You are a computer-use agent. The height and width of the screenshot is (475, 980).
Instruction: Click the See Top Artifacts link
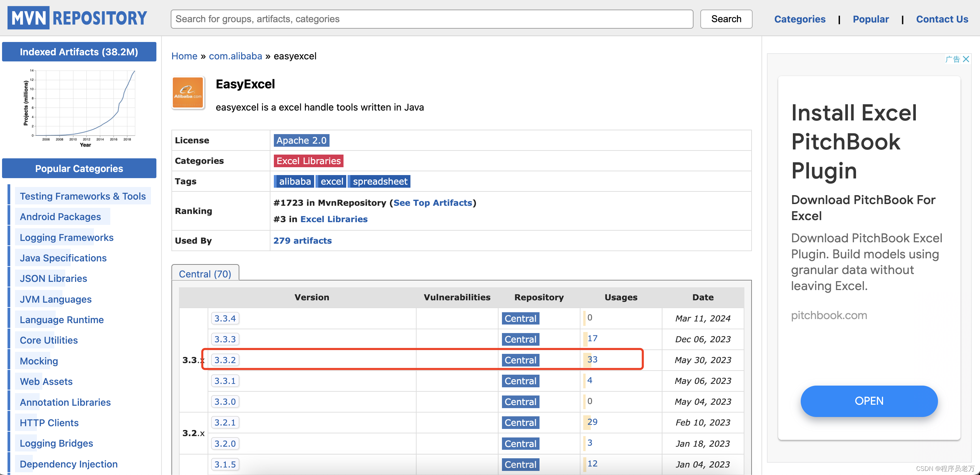point(433,203)
